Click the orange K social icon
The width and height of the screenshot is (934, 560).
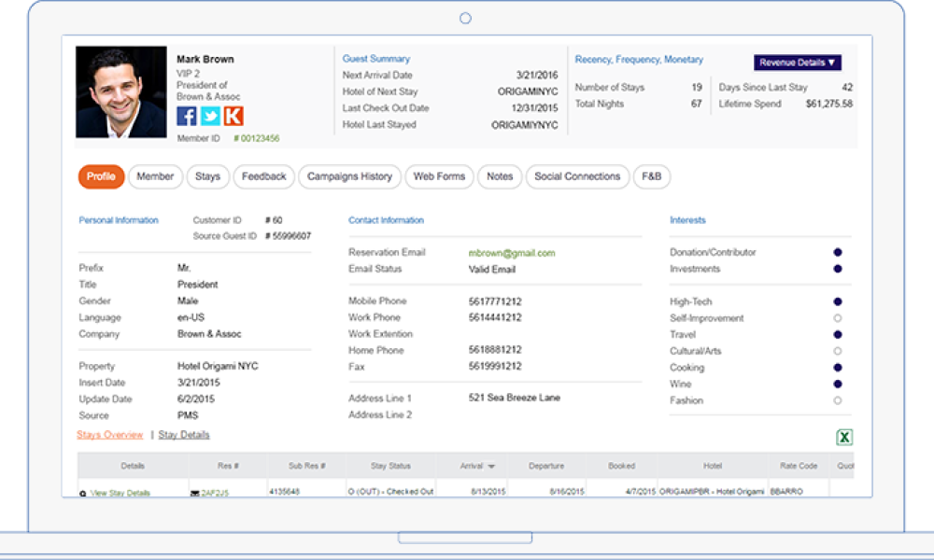233,116
